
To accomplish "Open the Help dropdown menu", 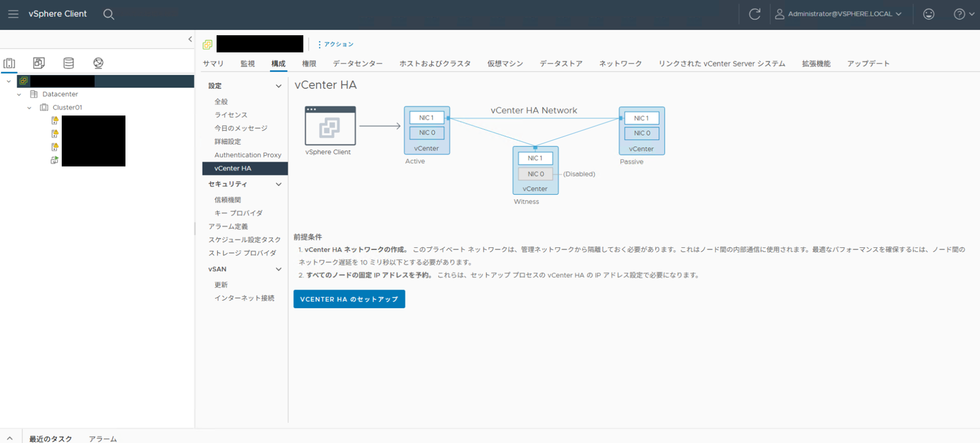I will click(x=964, y=14).
